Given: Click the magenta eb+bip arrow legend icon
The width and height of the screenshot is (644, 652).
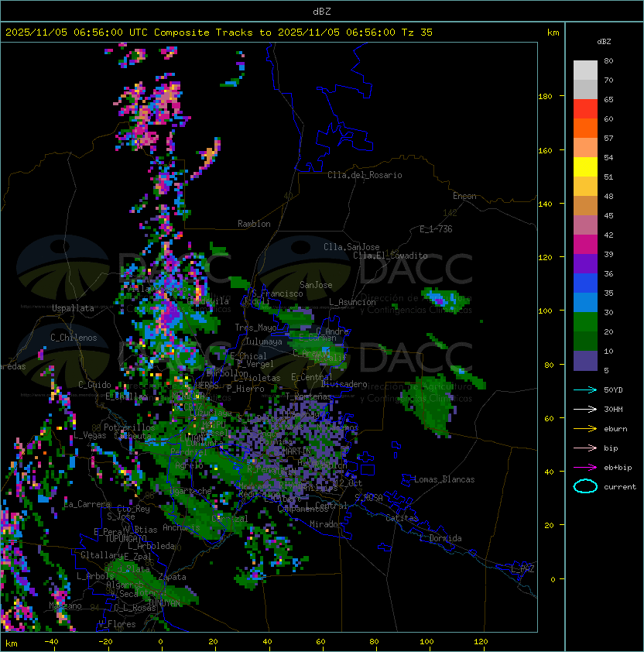Looking at the screenshot, I should (585, 468).
